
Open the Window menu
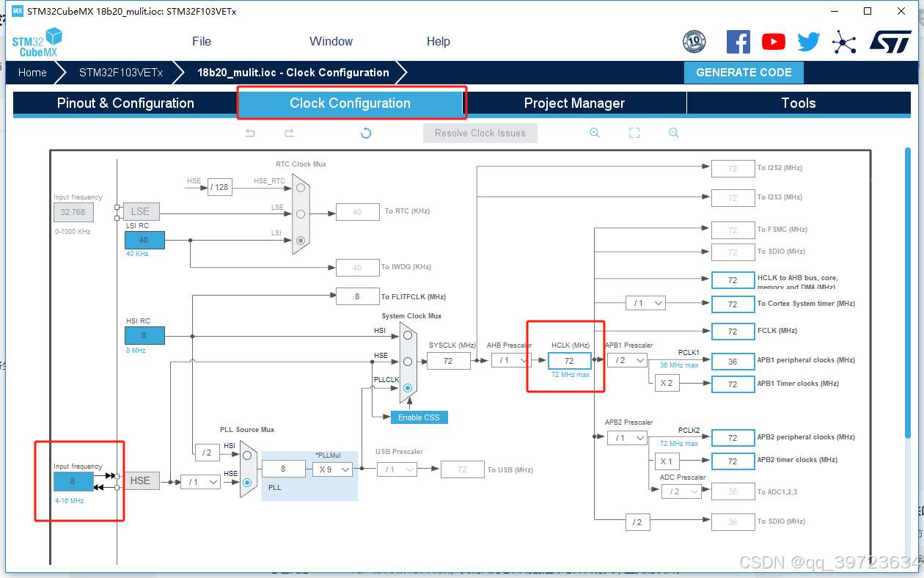tap(331, 41)
